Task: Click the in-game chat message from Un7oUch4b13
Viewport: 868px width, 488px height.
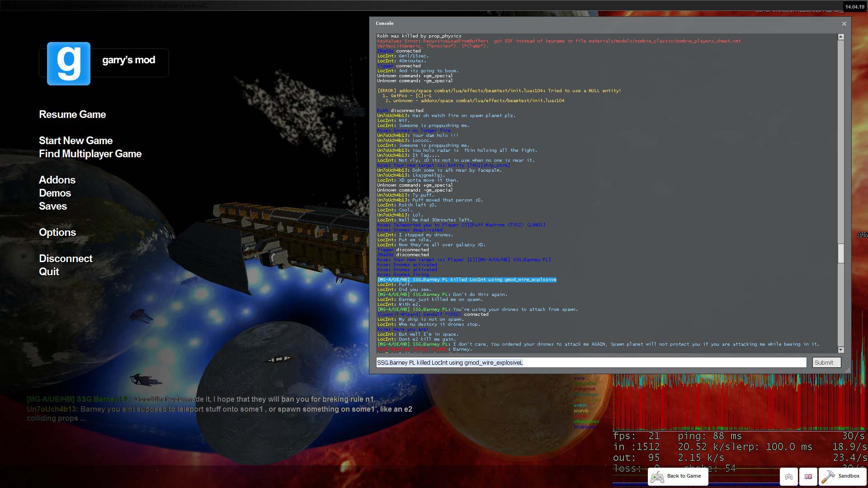Action: pos(219,413)
